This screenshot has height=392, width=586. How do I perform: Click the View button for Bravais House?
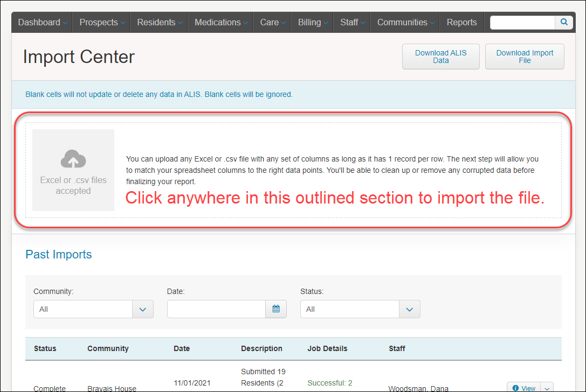[524, 388]
